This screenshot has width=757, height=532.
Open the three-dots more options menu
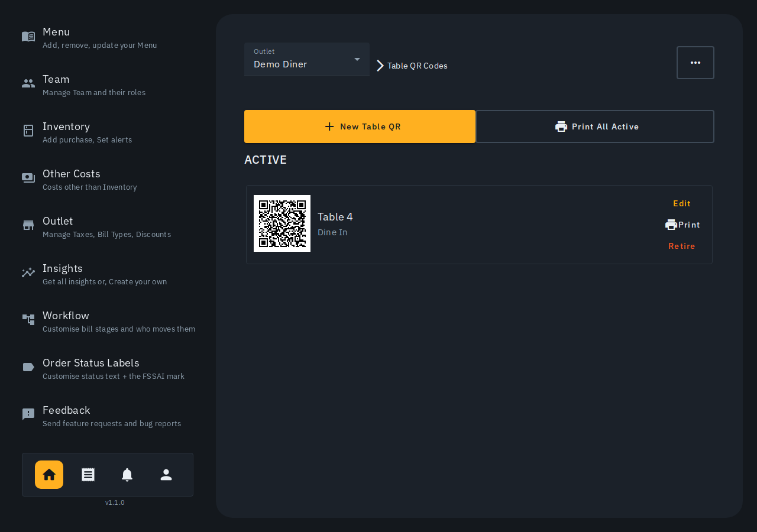[695, 63]
